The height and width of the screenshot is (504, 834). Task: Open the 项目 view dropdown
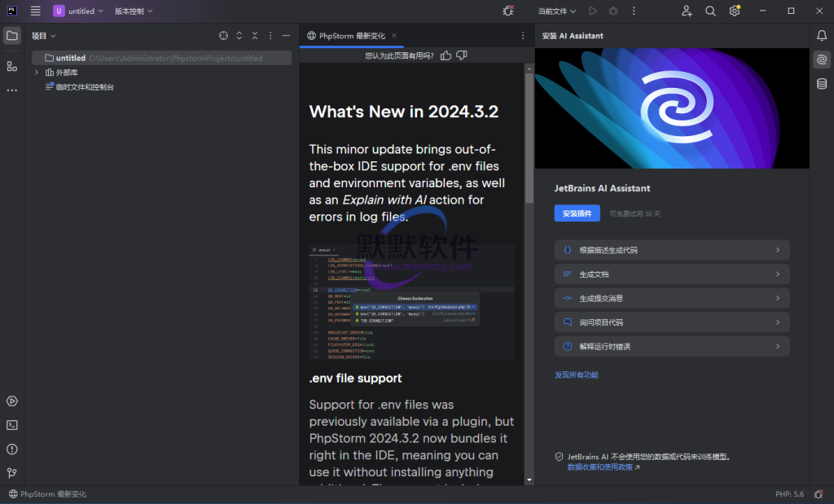click(x=44, y=36)
